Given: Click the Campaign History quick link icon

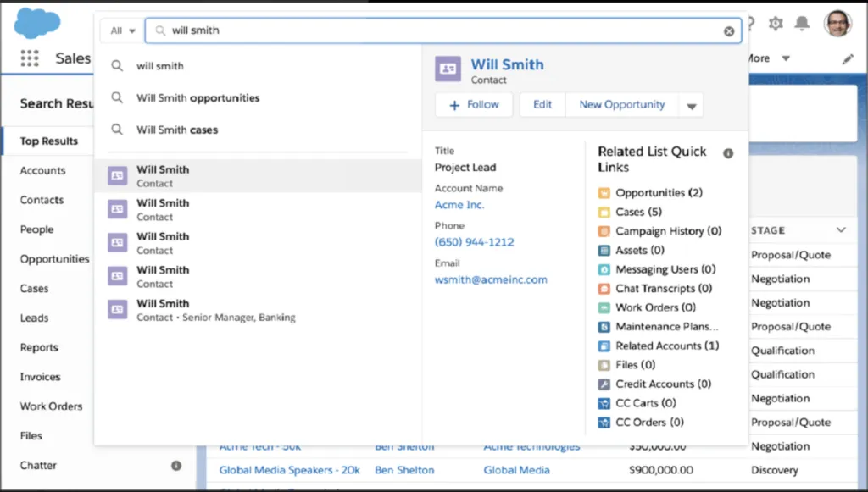Looking at the screenshot, I should (x=604, y=231).
